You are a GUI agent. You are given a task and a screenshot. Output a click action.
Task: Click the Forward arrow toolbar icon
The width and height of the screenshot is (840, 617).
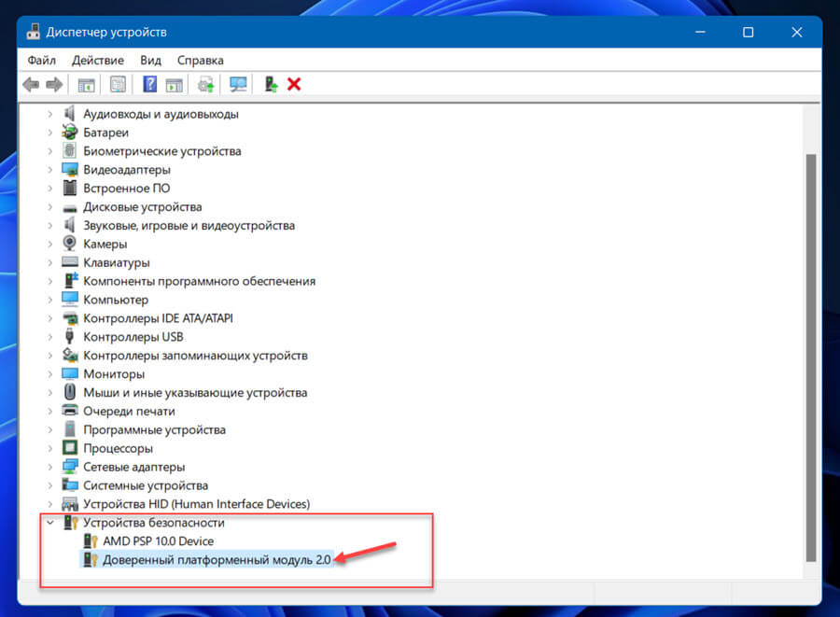click(x=54, y=84)
